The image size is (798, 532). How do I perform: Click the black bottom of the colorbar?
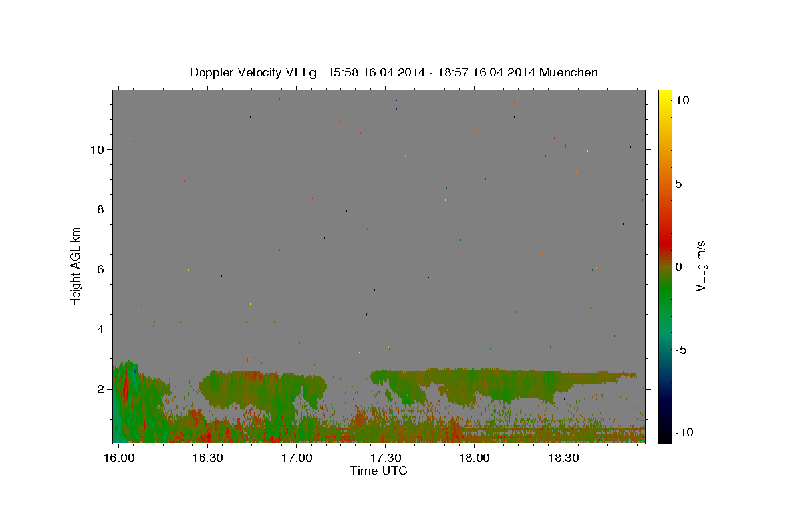[665, 436]
